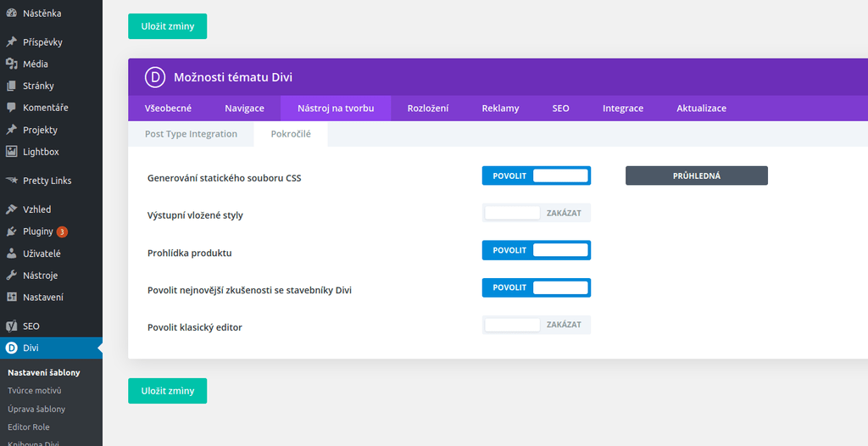The height and width of the screenshot is (446, 868).
Task: Open the Pluginy menu item
Action: pos(51,231)
